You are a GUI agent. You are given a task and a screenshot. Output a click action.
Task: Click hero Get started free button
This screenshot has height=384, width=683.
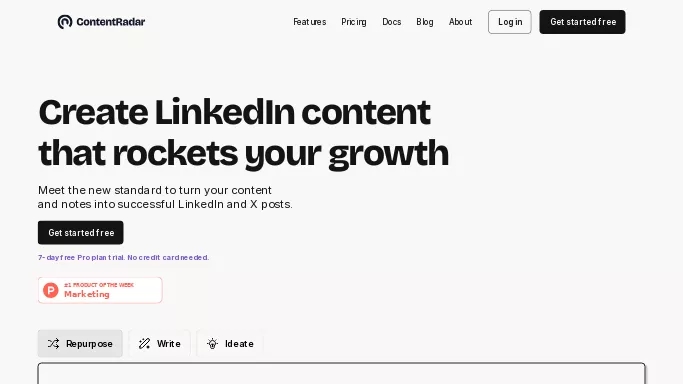click(x=81, y=232)
